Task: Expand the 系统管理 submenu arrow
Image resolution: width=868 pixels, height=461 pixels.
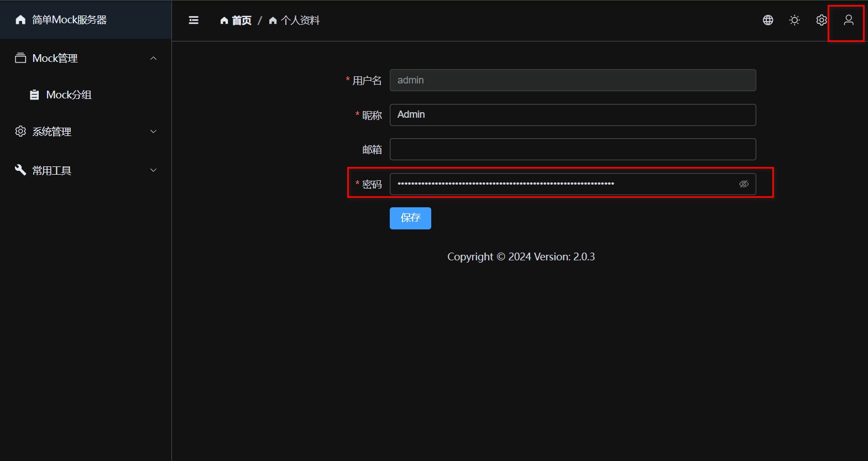Action: click(x=154, y=132)
